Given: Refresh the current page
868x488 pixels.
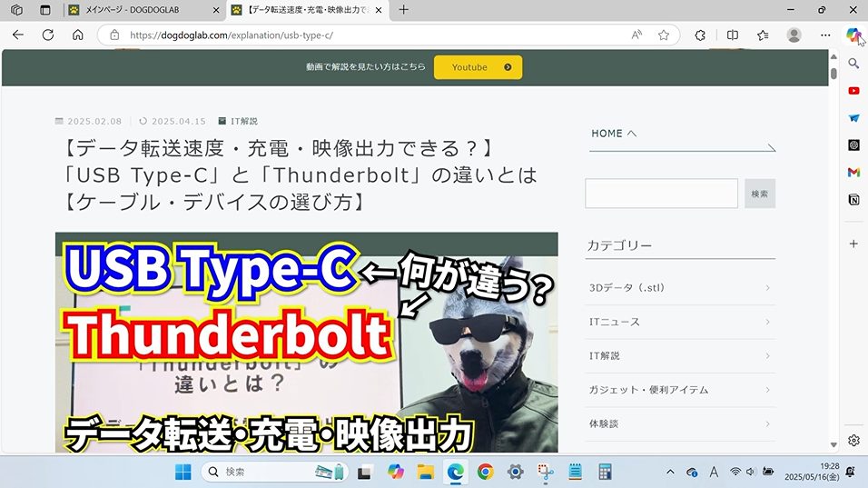Looking at the screenshot, I should coord(48,35).
